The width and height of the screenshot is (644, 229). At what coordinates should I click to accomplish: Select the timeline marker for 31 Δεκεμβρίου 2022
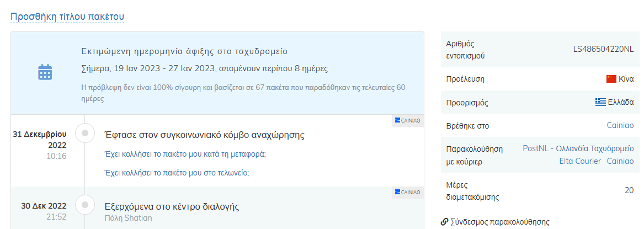(85, 133)
